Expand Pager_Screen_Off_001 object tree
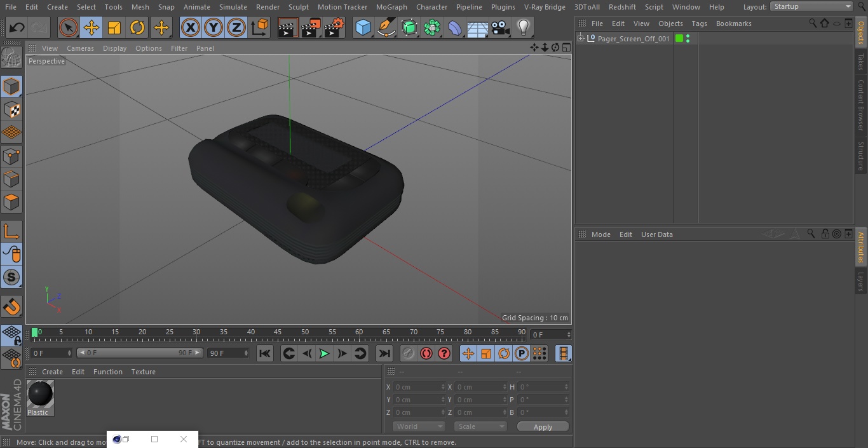The width and height of the screenshot is (868, 448). point(581,39)
